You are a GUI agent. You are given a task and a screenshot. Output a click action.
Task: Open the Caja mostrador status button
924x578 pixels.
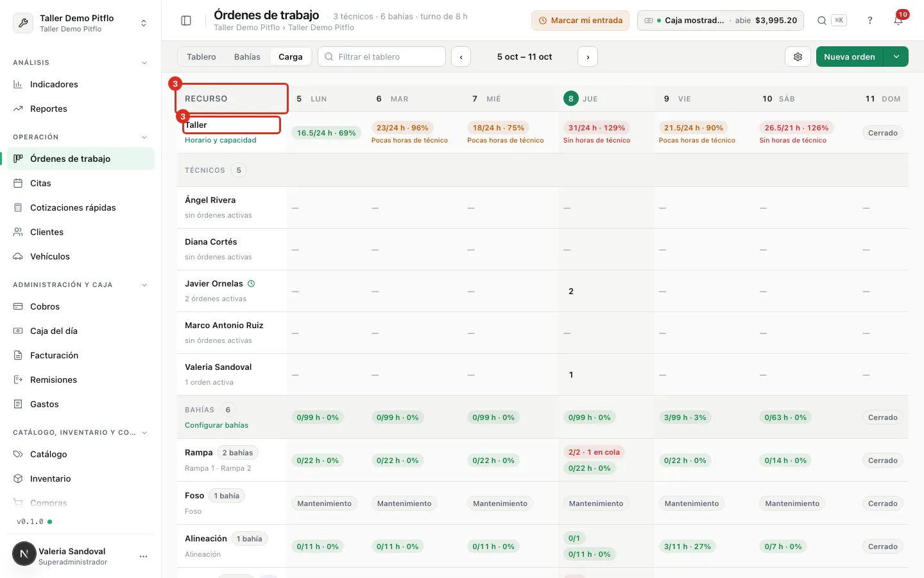[x=721, y=21]
